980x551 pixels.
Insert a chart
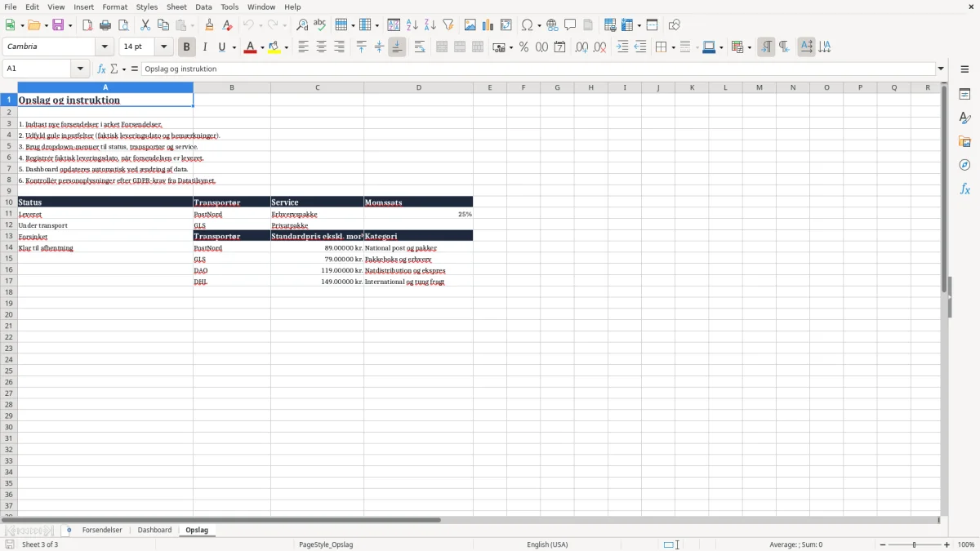point(488,25)
